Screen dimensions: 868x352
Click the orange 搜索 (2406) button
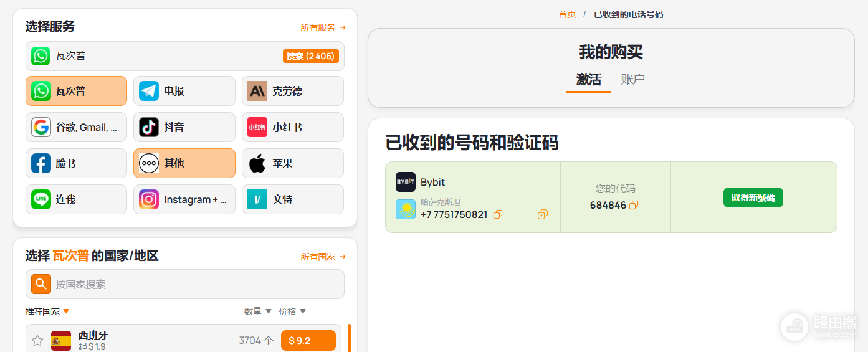click(311, 56)
